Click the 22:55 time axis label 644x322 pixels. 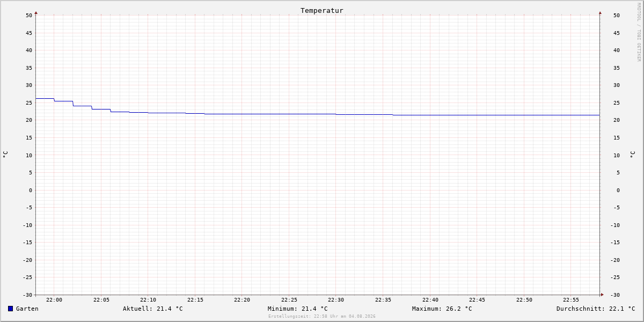coord(571,300)
